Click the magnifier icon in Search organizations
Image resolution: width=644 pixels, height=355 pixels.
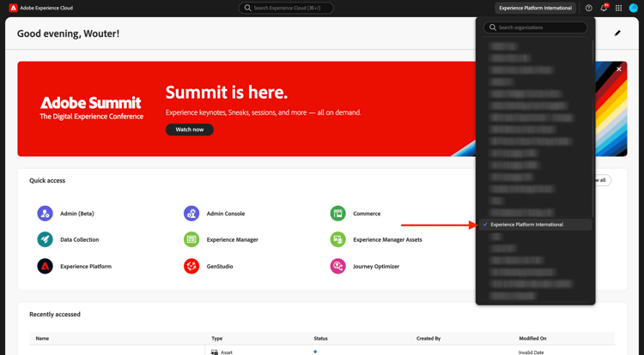click(493, 27)
